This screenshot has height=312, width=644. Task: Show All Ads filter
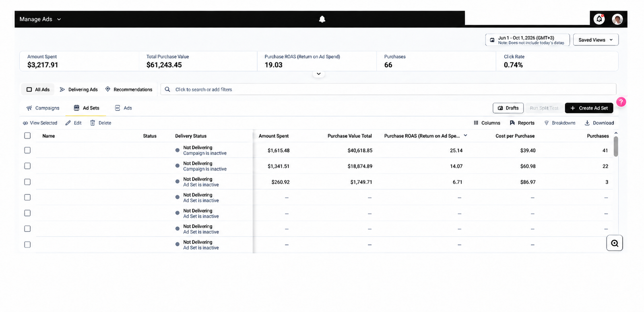coord(38,89)
